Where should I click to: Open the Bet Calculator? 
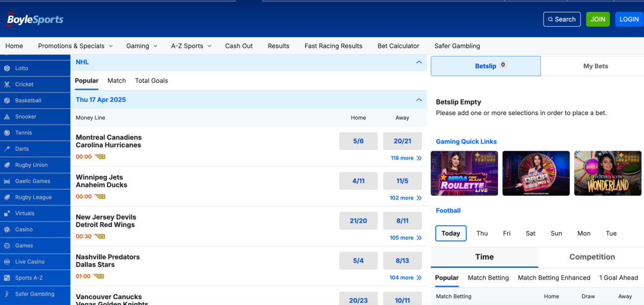tap(398, 46)
